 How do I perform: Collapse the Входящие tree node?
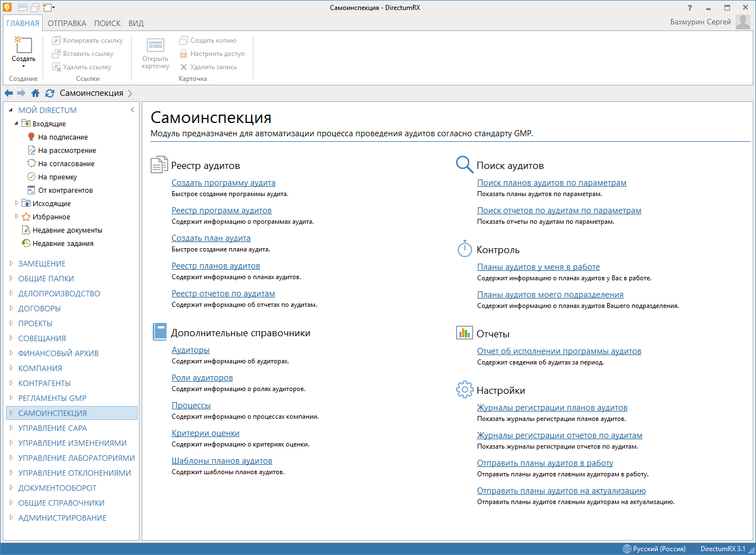tap(17, 124)
